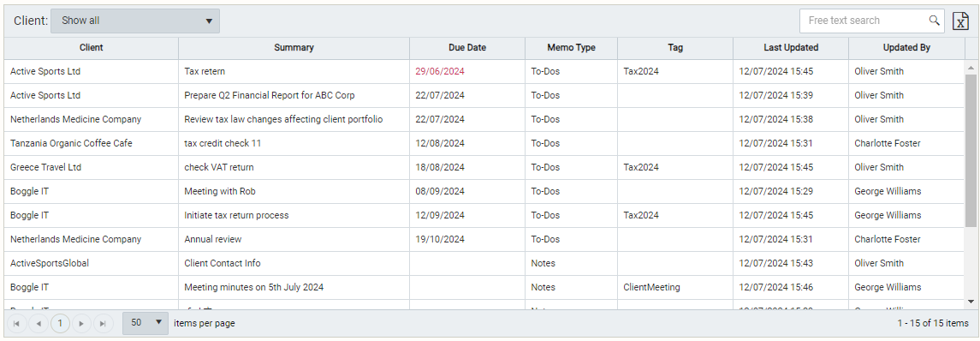
Task: Go to the last page
Action: click(x=103, y=324)
